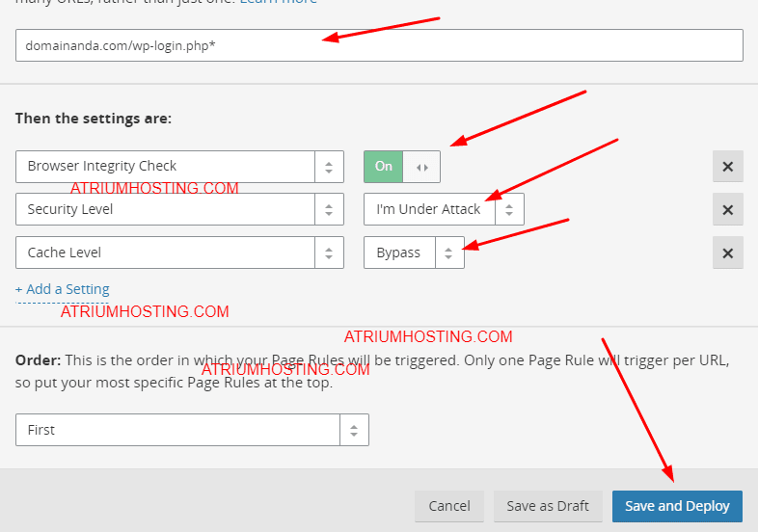Screen dimensions: 758x532
Task: Remove the Security Level setting row
Action: pos(727,209)
